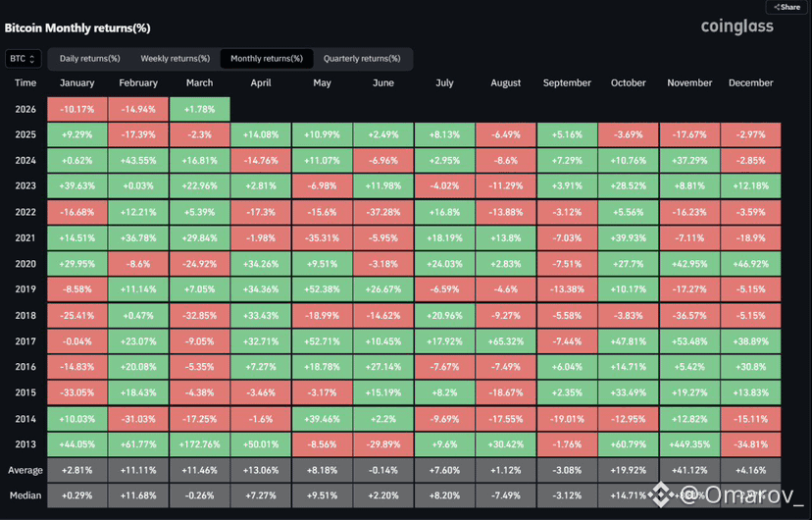Click the February column header
This screenshot has width=812, height=520.
coord(138,82)
